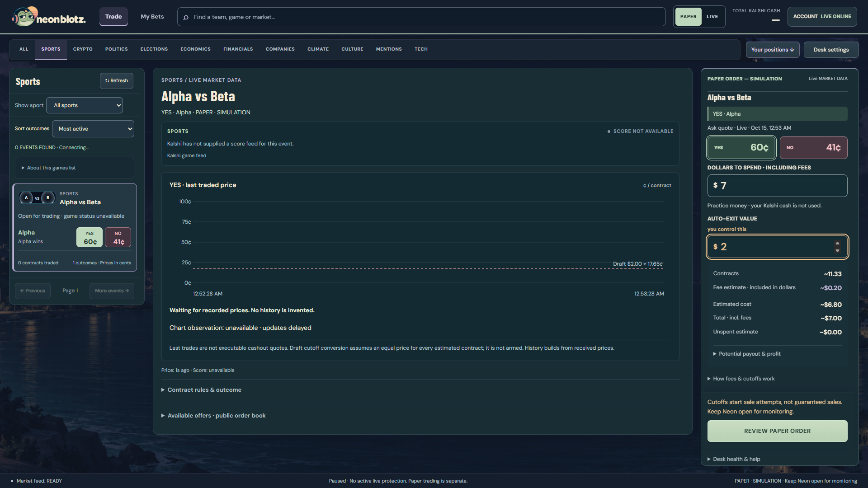
Task: Click the ACCOUNT LIVE ONLINE button
Action: click(x=822, y=17)
